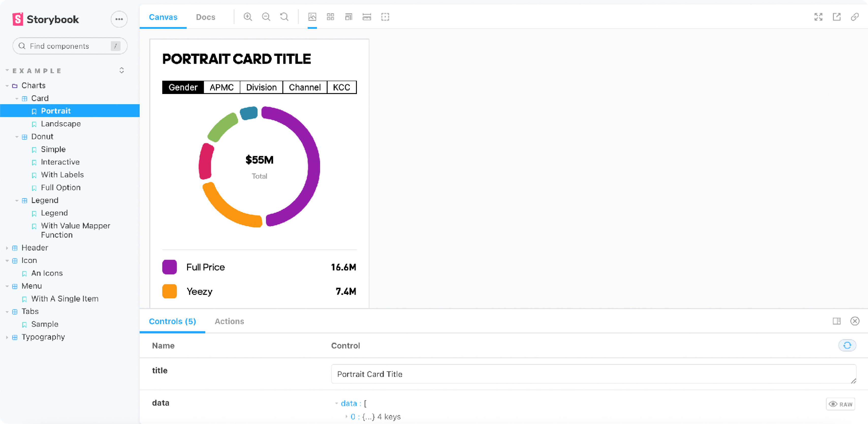Viewport: 868px width, 424px height.
Task: Click the zoom out toolbar icon
Action: click(x=266, y=17)
